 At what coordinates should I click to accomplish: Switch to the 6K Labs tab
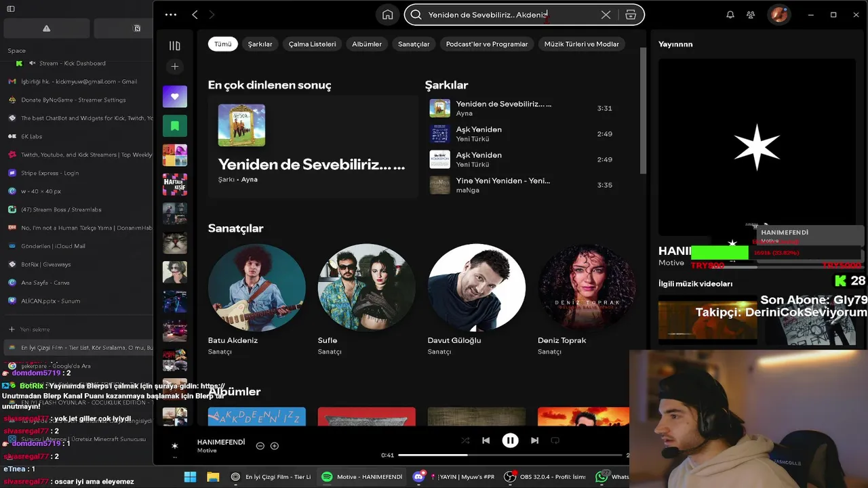[x=78, y=136]
